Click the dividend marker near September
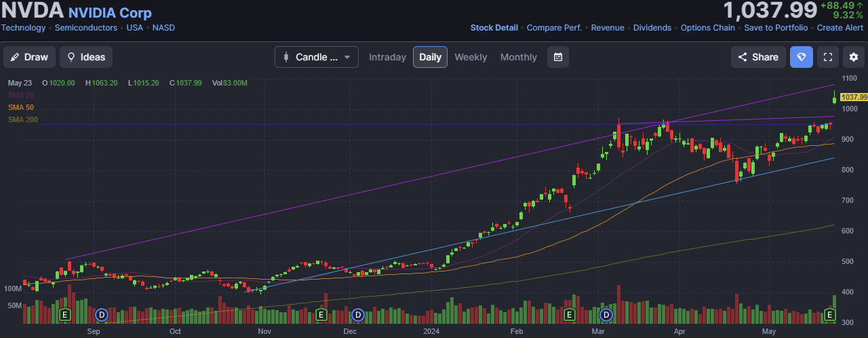This screenshot has height=338, width=868. click(102, 315)
